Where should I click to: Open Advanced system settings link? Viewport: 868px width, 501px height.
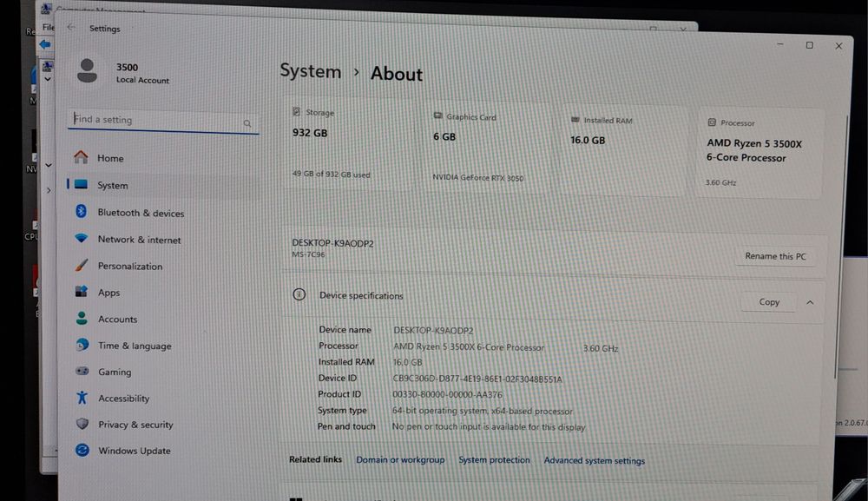point(594,460)
